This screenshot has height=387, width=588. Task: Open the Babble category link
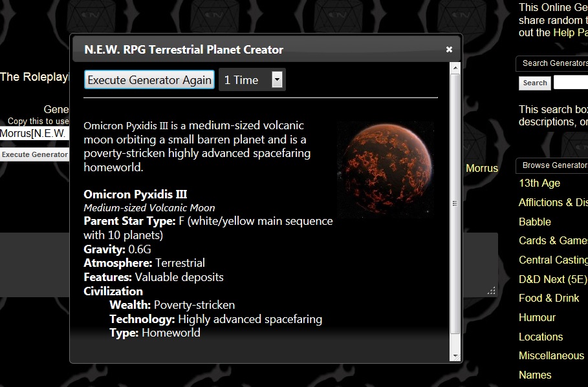[x=535, y=222]
